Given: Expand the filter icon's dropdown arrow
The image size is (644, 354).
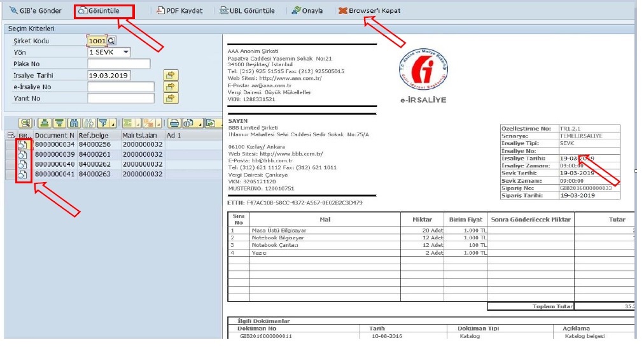Looking at the screenshot, I should [x=112, y=124].
